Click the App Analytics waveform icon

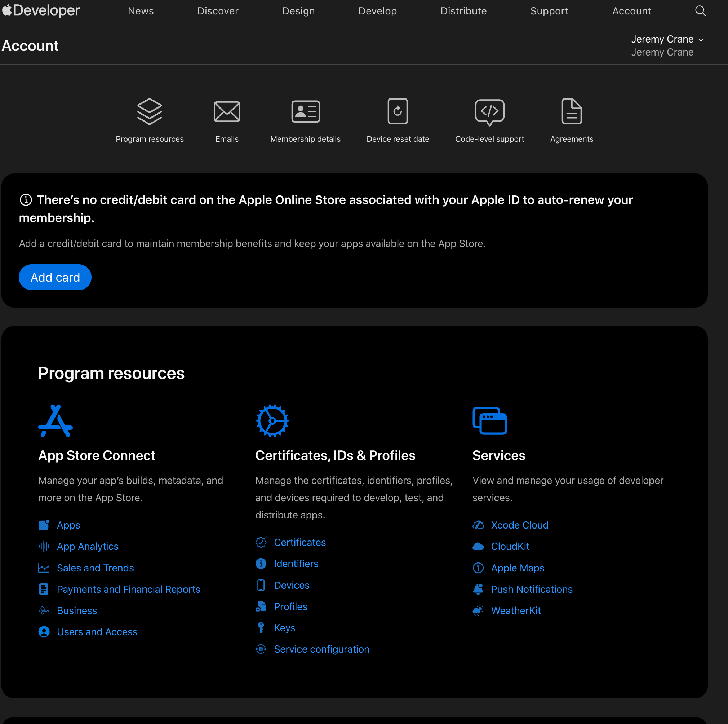point(44,546)
